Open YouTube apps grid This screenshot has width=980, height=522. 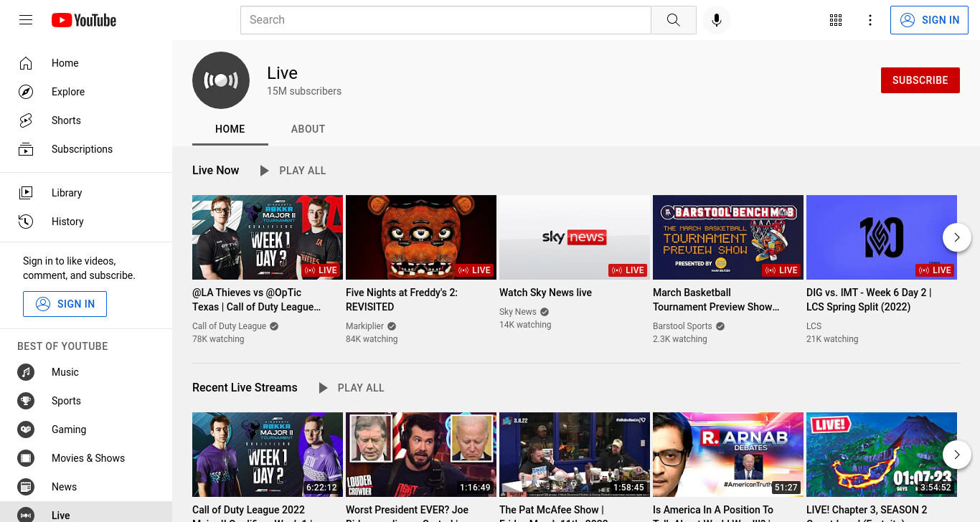836,20
